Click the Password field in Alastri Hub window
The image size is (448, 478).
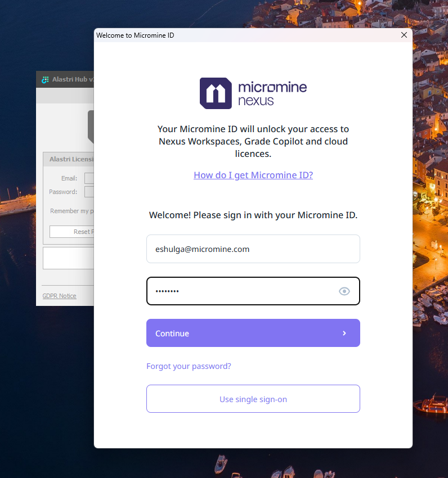pos(89,192)
